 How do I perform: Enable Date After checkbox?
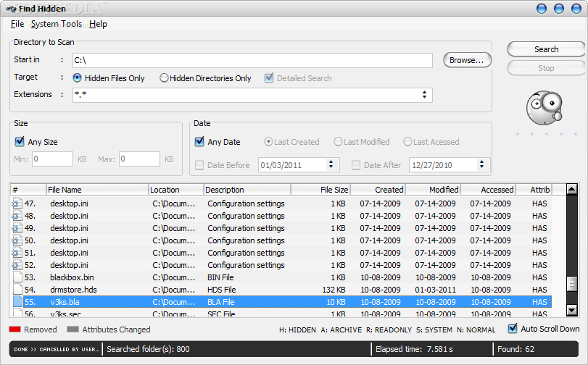(356, 165)
